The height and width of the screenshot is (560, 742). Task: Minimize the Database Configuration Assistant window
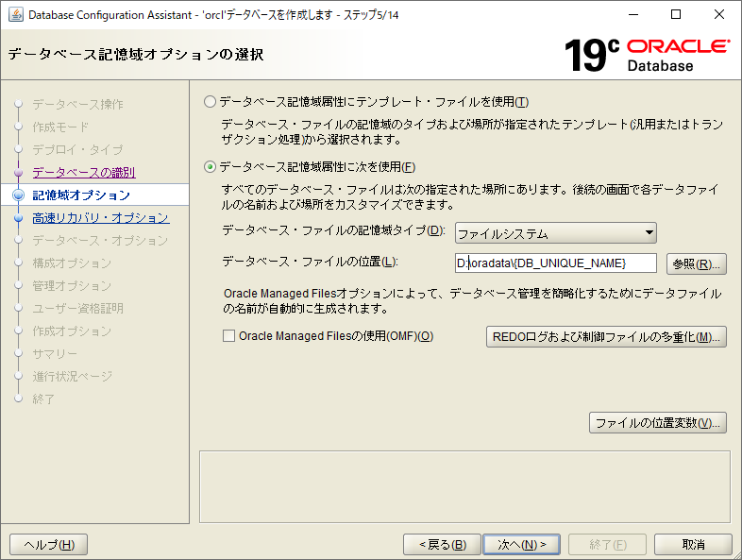(633, 15)
